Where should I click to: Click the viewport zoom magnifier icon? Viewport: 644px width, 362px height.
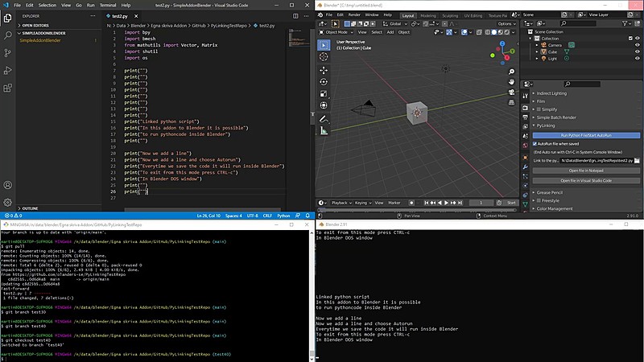click(x=511, y=72)
